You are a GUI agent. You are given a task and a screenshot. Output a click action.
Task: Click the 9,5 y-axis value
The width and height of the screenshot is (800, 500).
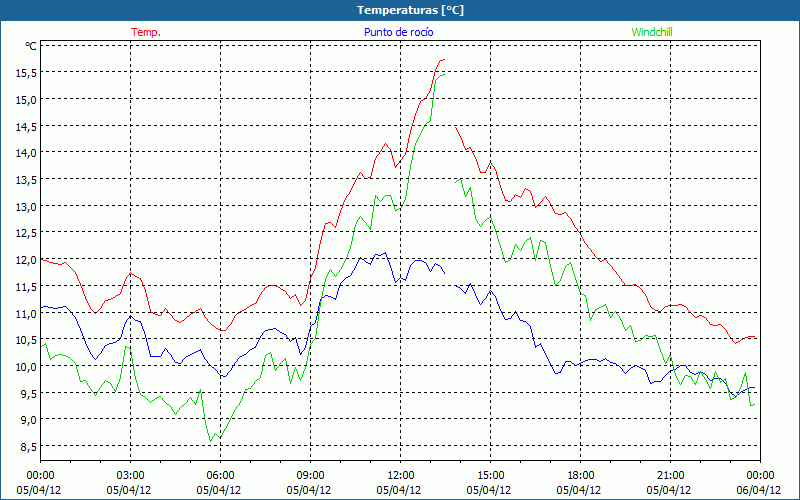(28, 393)
